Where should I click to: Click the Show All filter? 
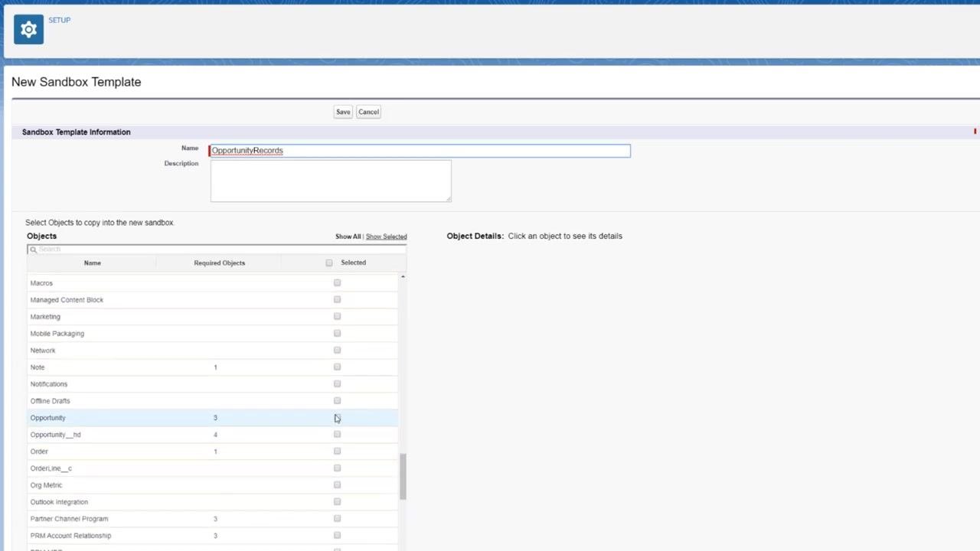[348, 236]
